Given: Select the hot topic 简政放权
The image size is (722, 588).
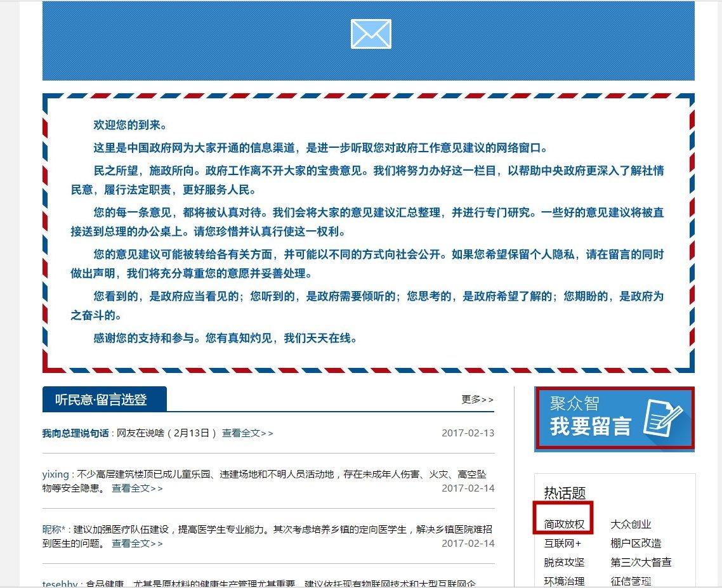Looking at the screenshot, I should point(564,525).
